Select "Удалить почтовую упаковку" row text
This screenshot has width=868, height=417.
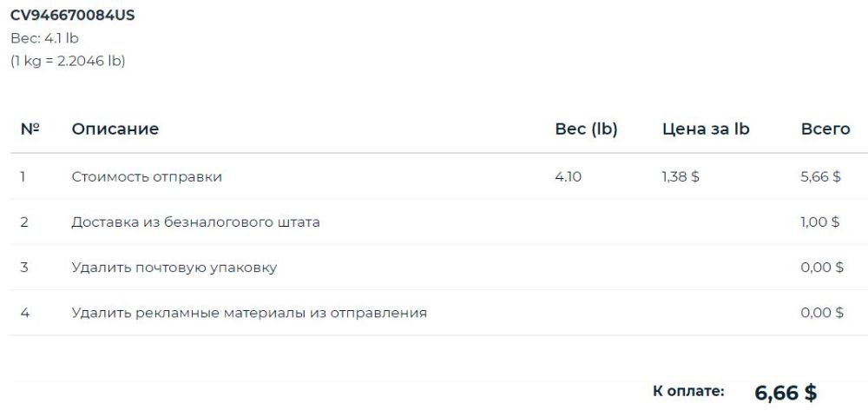174,268
